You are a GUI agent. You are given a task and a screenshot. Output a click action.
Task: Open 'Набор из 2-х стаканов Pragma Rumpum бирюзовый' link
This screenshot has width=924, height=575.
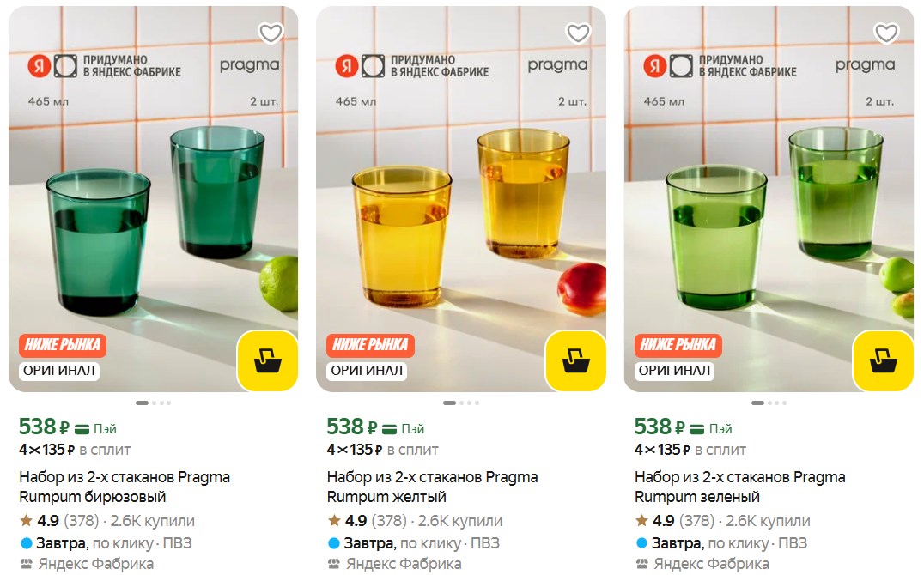coord(125,487)
